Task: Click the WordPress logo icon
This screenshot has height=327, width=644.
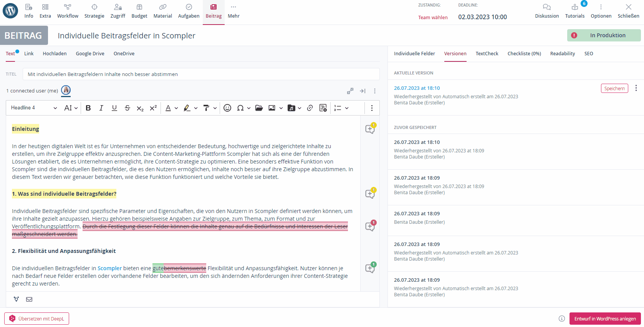Action: click(x=10, y=11)
